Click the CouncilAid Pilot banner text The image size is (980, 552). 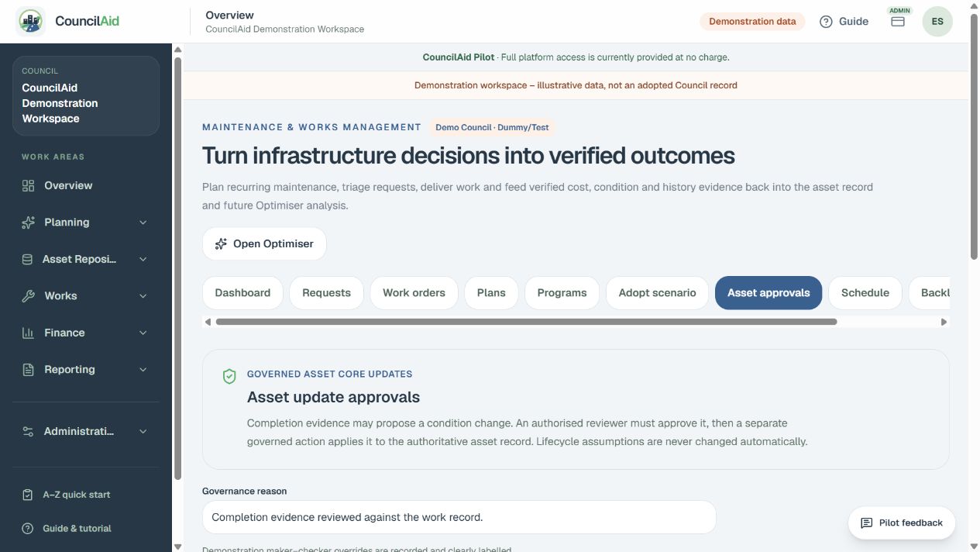click(x=576, y=57)
